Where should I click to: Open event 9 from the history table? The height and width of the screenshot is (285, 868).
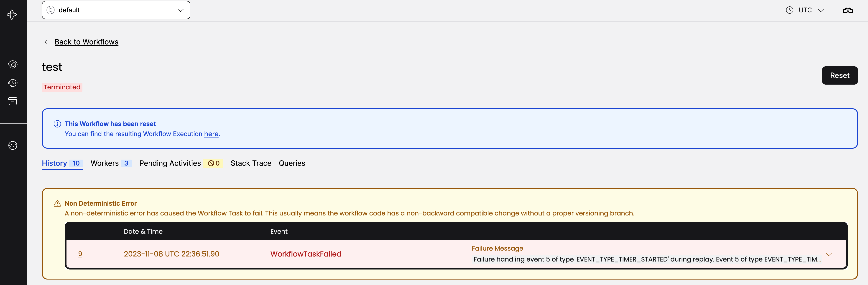(x=80, y=254)
